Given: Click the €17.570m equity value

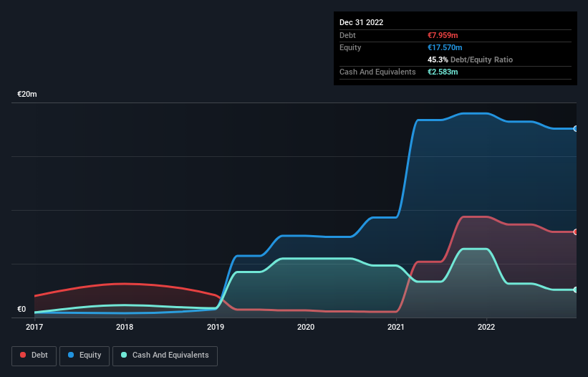Looking at the screenshot, I should point(445,47).
